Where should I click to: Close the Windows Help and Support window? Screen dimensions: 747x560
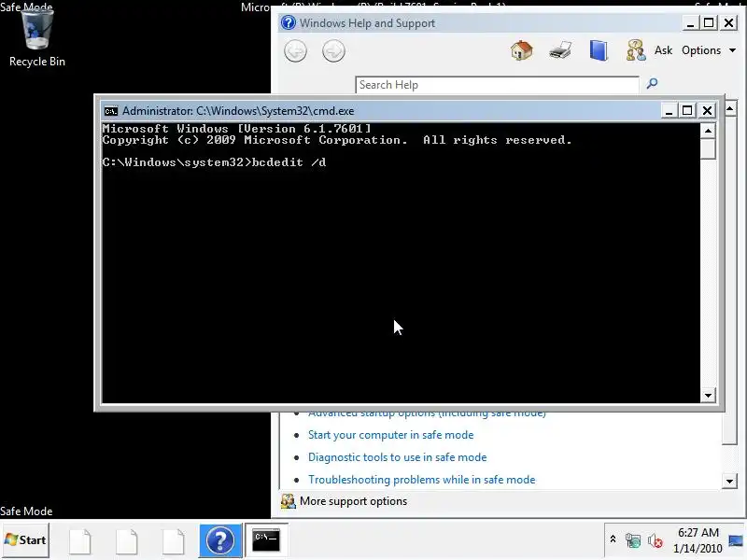(729, 22)
